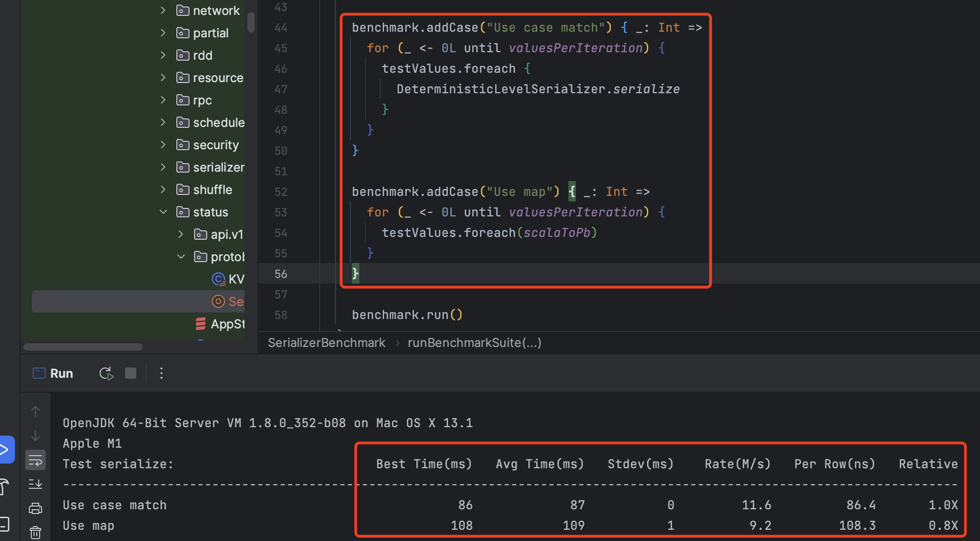Screen dimensions: 980x541
Task: Click the Rerun benchmark icon
Action: [106, 374]
